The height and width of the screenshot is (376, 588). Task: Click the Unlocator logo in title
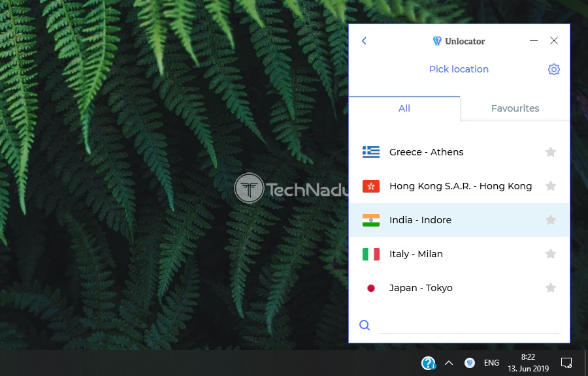459,41
